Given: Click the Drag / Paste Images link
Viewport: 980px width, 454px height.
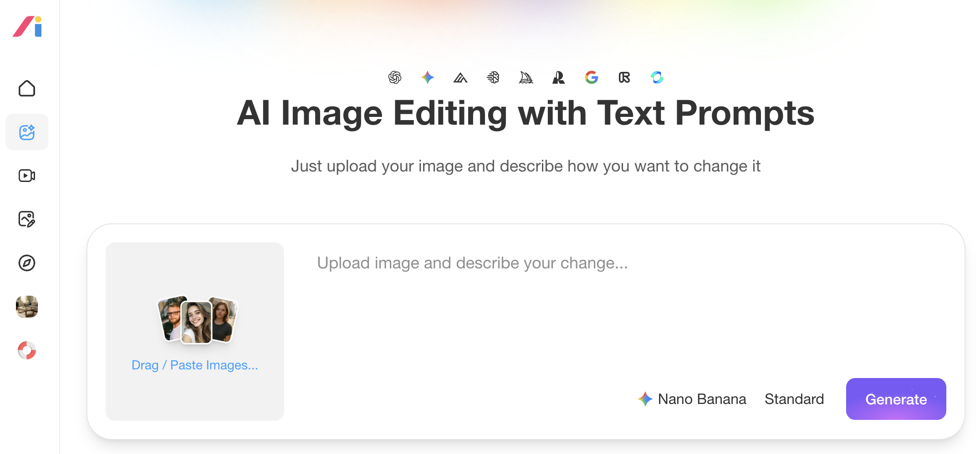Looking at the screenshot, I should click(x=195, y=365).
